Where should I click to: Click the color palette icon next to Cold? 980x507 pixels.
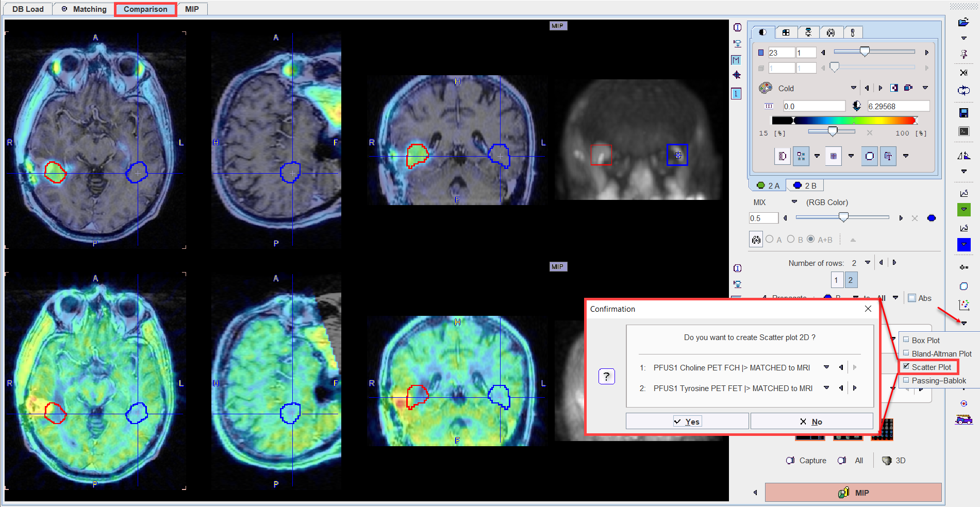[766, 88]
